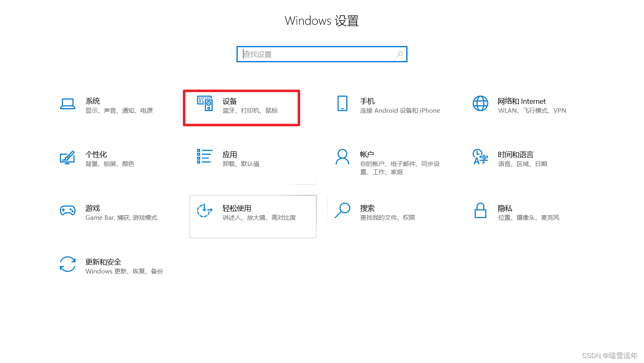Image resolution: width=644 pixels, height=363 pixels.
Task: Click the text 卸载、默认值
Action: coord(241,164)
